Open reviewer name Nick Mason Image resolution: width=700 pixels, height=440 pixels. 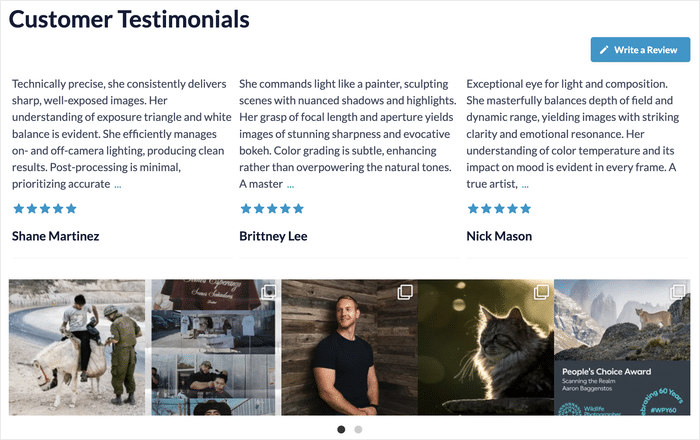click(499, 236)
